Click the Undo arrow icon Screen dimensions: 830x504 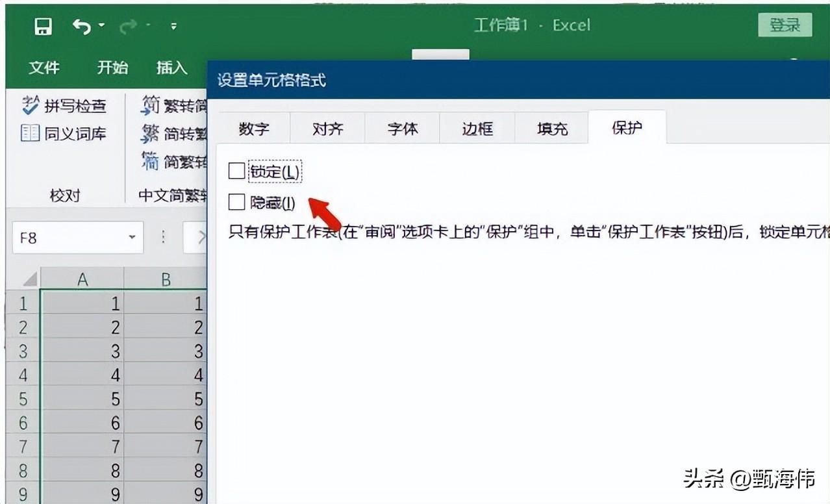[x=82, y=26]
